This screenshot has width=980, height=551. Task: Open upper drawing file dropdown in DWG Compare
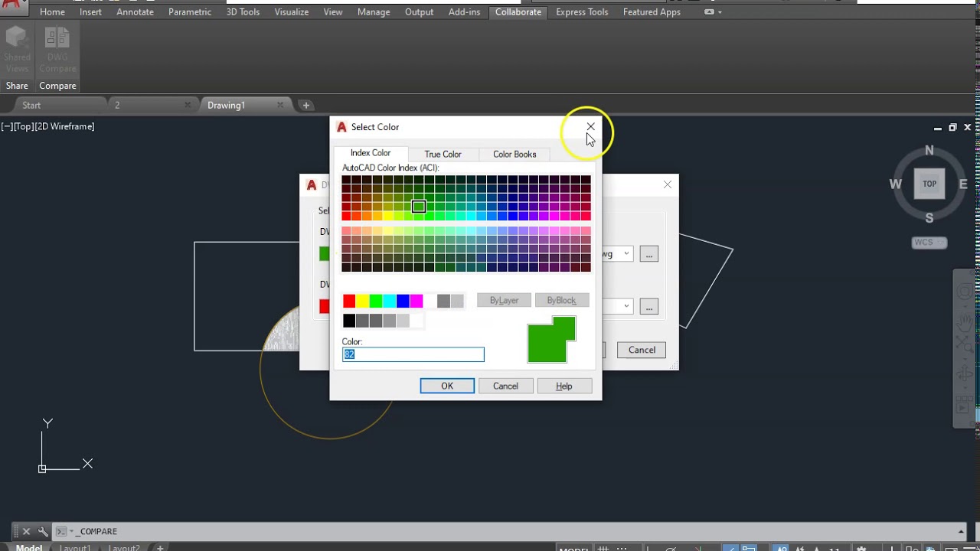626,254
